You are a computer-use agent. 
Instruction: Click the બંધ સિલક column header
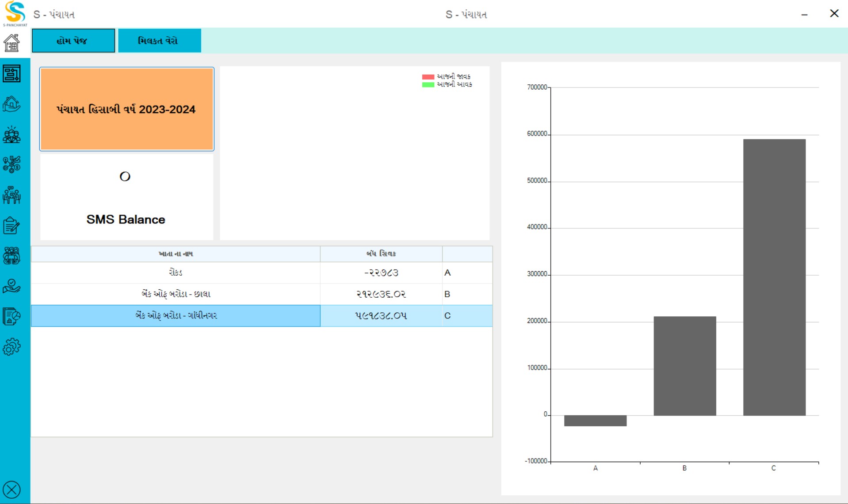pos(381,254)
